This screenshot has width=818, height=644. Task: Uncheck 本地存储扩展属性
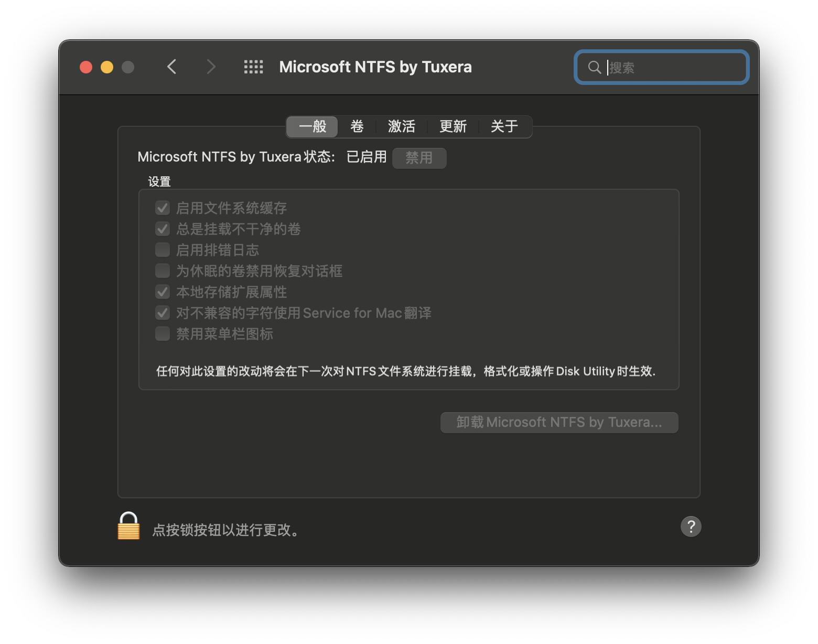click(163, 292)
